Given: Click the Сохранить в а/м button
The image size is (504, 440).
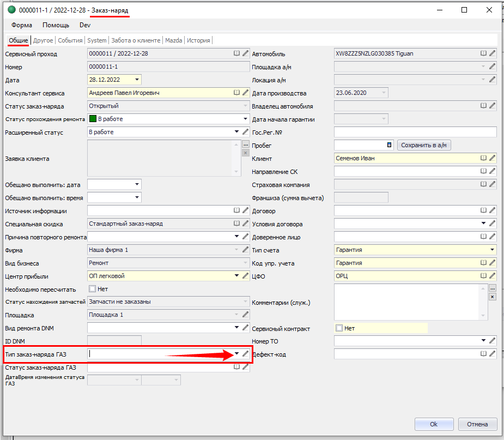Looking at the screenshot, I should [424, 145].
